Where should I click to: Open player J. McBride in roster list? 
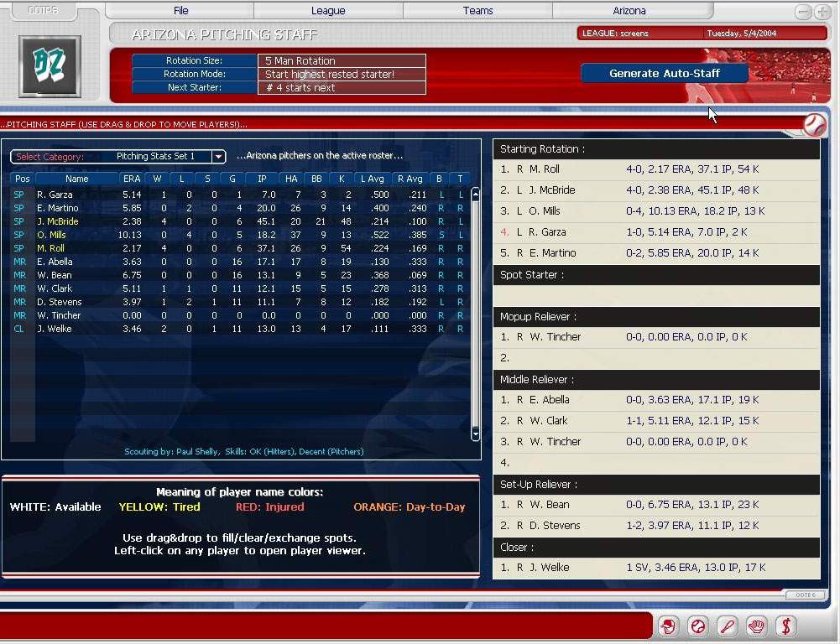pos(58,221)
